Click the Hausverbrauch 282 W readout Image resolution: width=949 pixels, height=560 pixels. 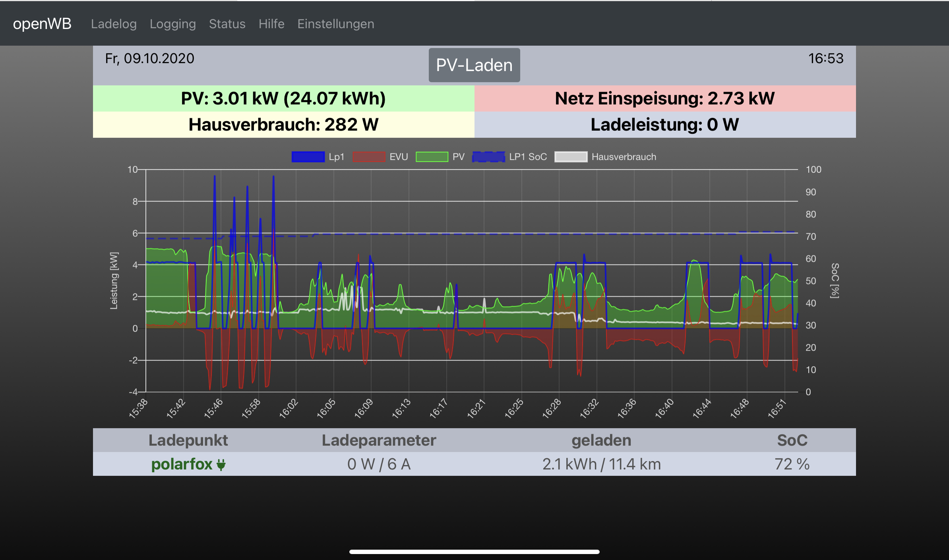coord(283,125)
